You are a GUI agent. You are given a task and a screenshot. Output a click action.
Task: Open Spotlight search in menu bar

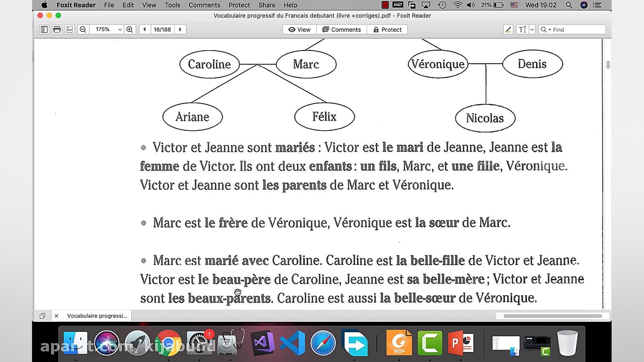pyautogui.click(x=569, y=5)
